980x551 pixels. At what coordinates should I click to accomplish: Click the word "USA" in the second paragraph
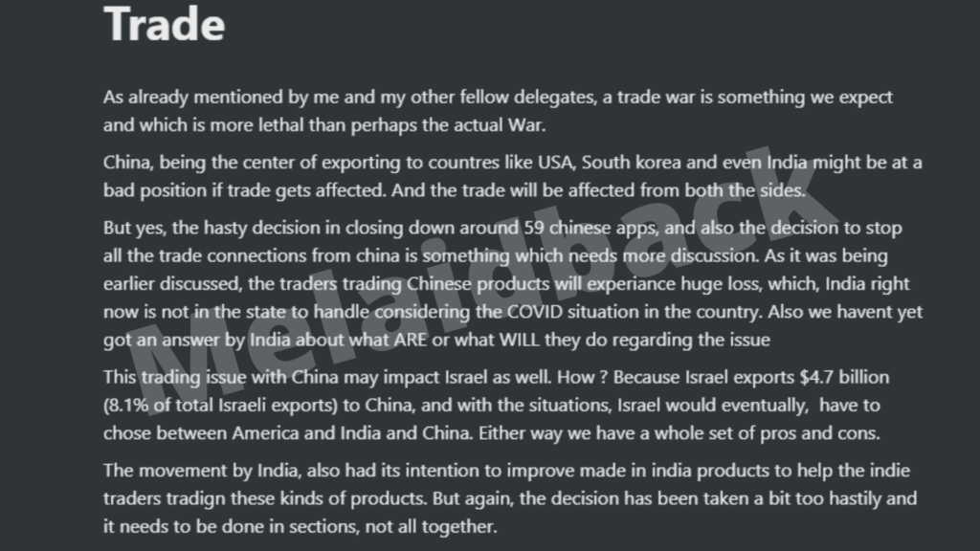[556, 163]
